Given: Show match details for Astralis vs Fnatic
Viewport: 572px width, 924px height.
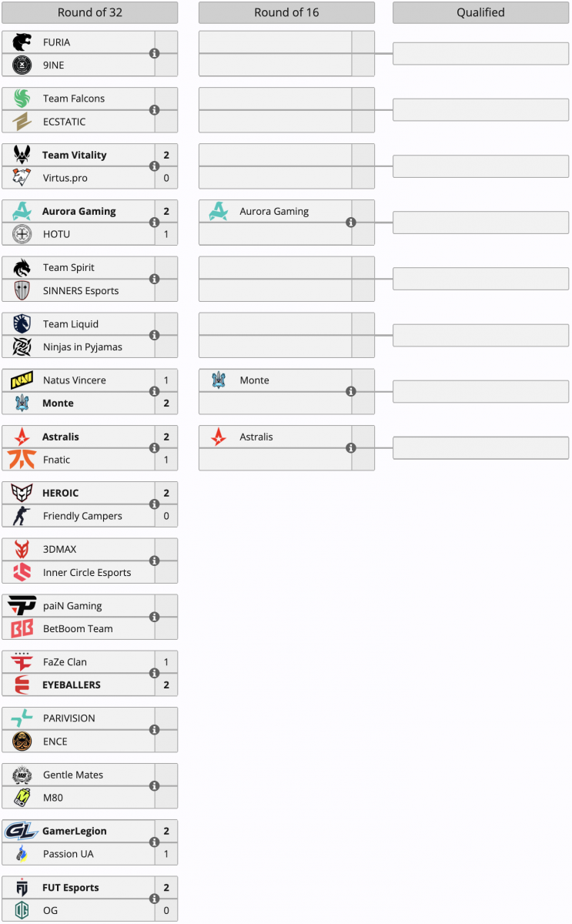Looking at the screenshot, I should point(154,448).
